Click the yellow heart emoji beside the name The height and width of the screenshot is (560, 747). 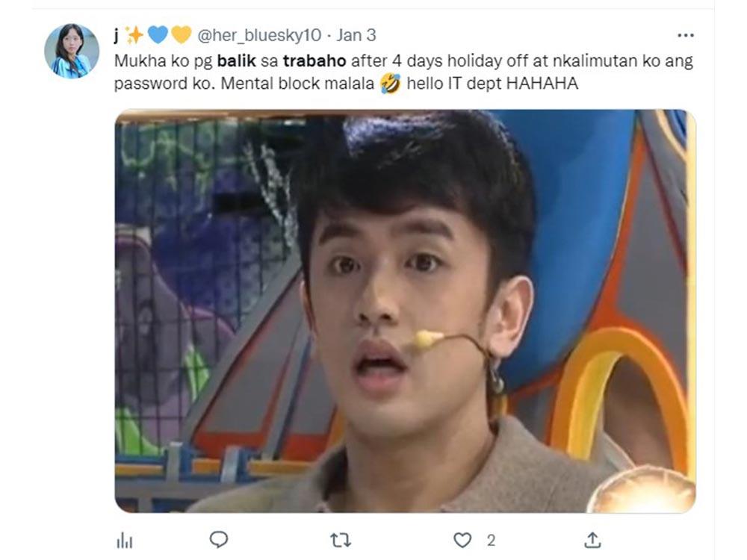point(181,35)
